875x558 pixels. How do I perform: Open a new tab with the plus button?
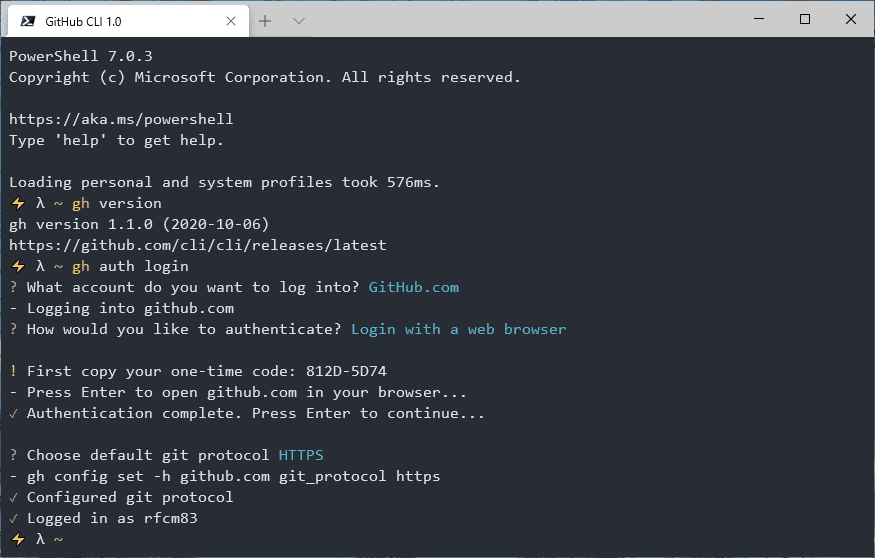(x=265, y=21)
